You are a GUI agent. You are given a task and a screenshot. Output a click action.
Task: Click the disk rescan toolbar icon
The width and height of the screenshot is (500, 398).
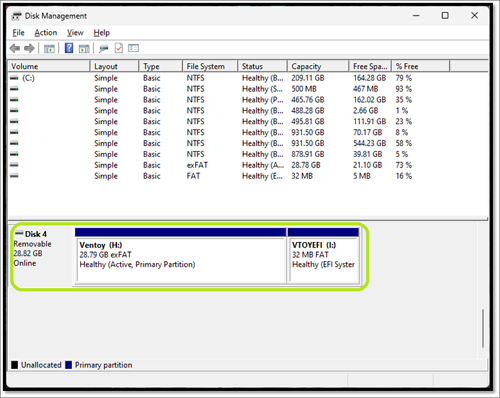(104, 49)
